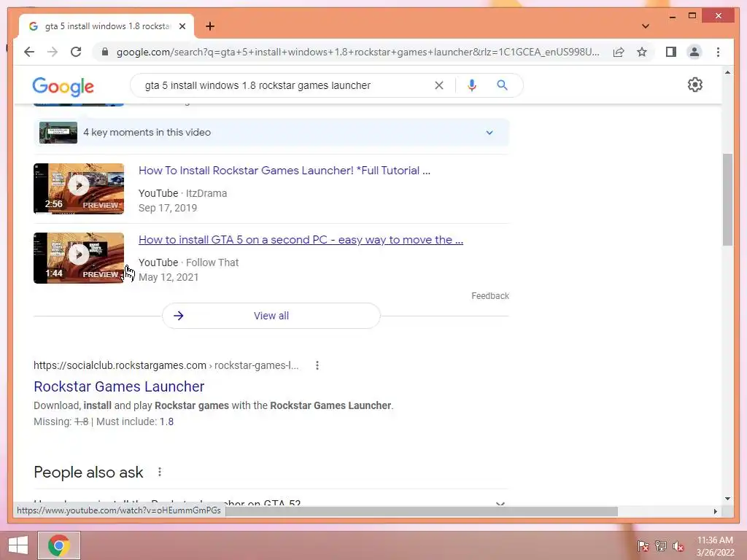Click the address bar URL
Image resolution: width=747 pixels, height=560 pixels.
[358, 52]
